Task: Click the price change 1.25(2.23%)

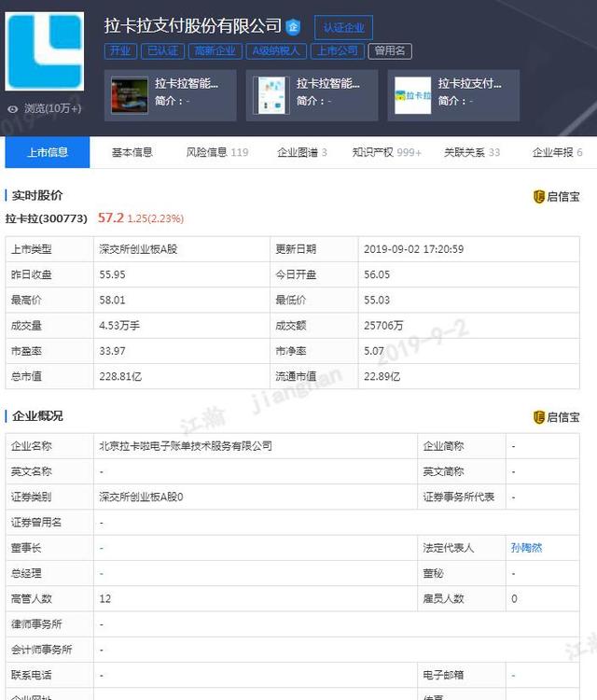Action: point(155,218)
